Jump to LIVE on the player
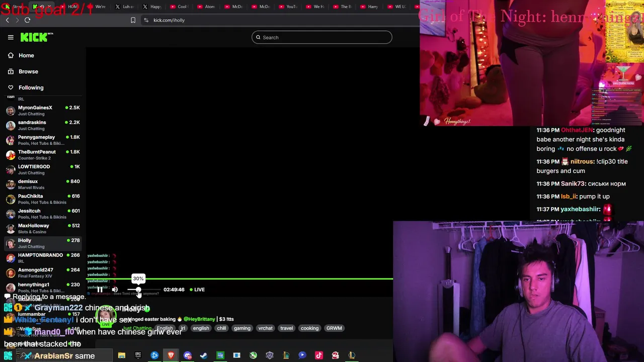 [197, 290]
